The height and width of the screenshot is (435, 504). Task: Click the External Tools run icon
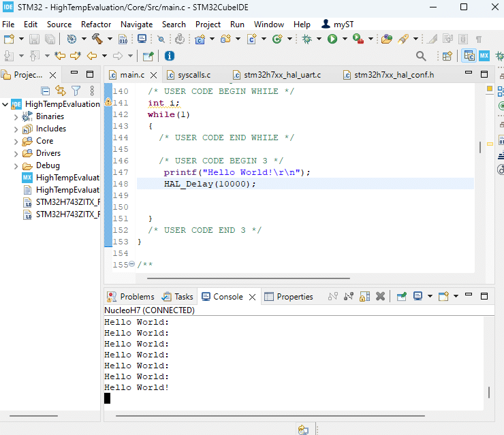coord(358,39)
